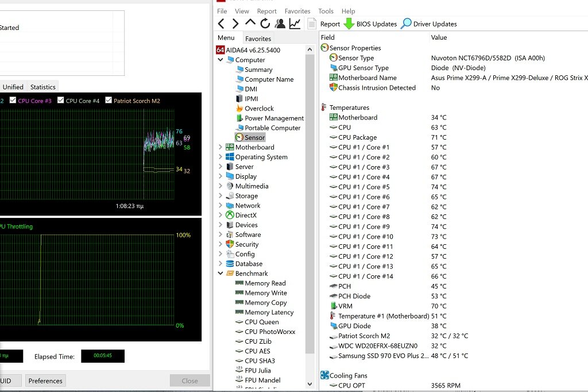This screenshot has height=392, width=588.
Task: Open the Report menu
Action: click(266, 11)
